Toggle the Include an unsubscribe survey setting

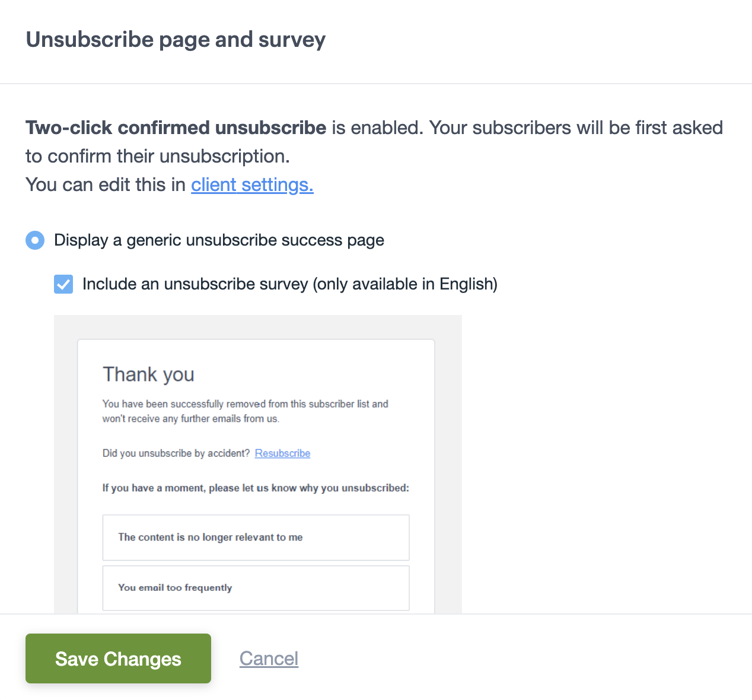[x=63, y=284]
